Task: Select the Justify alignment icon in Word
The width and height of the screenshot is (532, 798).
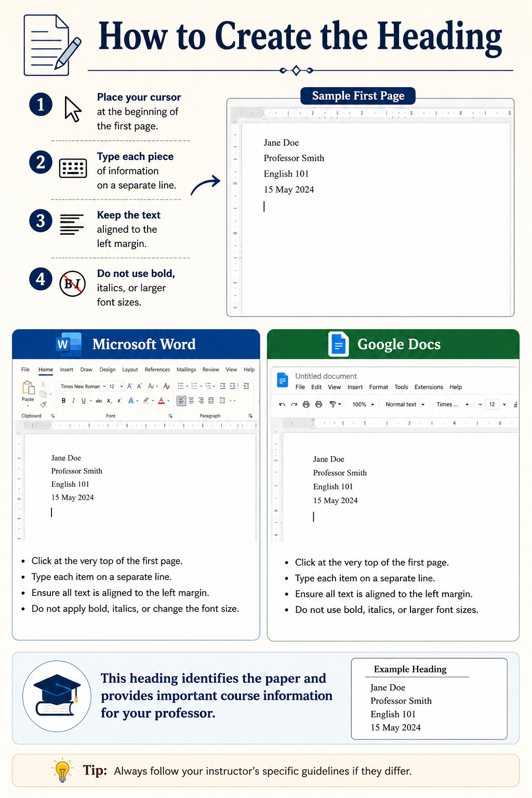Action: (x=211, y=401)
